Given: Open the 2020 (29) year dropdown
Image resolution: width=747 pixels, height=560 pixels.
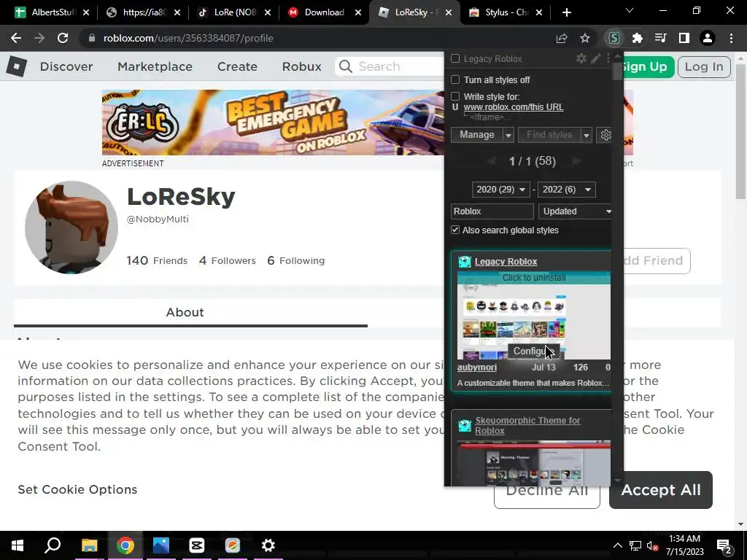Looking at the screenshot, I should 500,190.
